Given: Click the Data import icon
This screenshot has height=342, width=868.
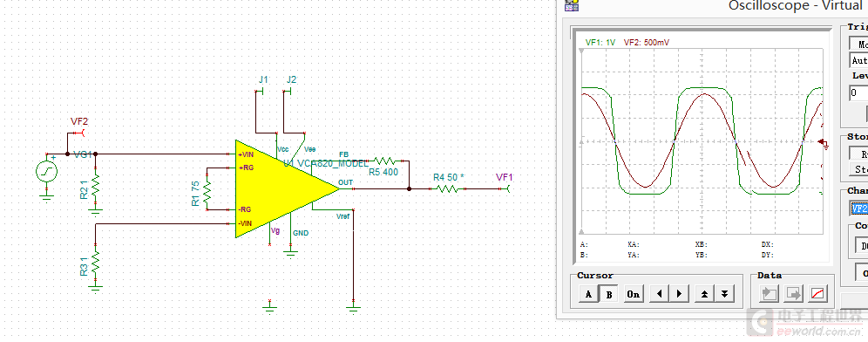Looking at the screenshot, I should click(770, 294).
